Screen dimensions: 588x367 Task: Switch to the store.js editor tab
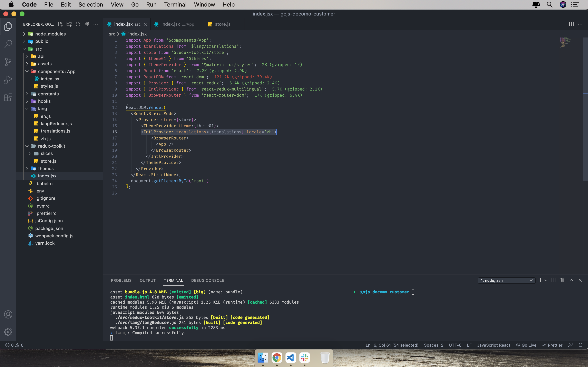[x=223, y=24]
